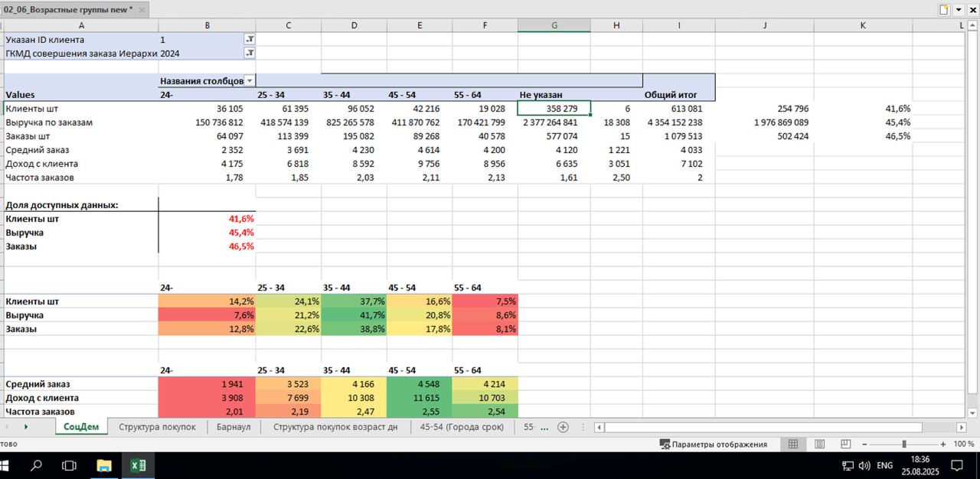
Task: Open Task View on taskbar
Action: 69,465
